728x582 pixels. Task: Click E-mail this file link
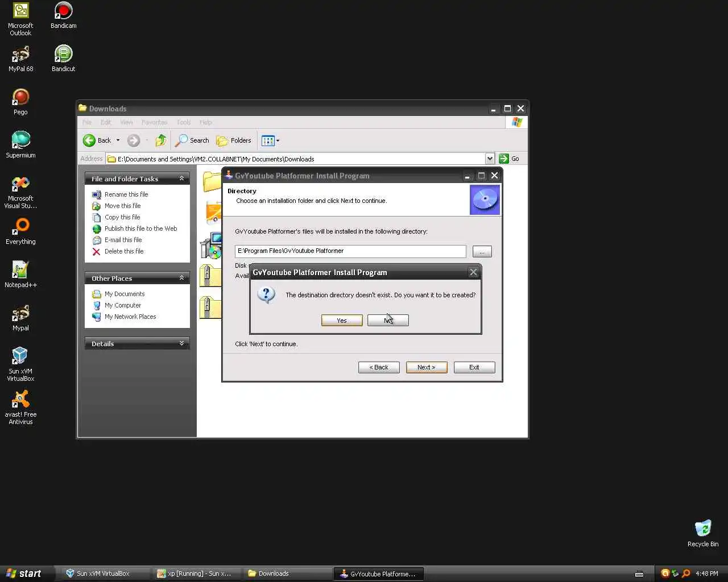coord(123,240)
